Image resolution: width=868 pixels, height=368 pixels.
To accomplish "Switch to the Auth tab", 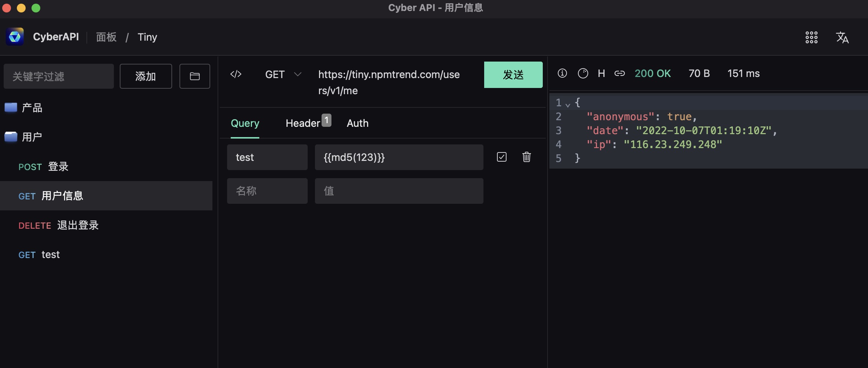I will [357, 123].
